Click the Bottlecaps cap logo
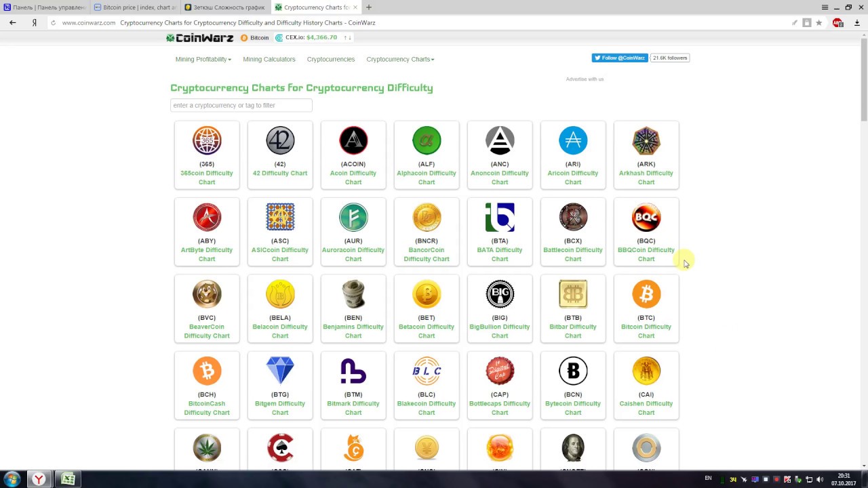Viewport: 868px width, 488px height. coord(500,371)
